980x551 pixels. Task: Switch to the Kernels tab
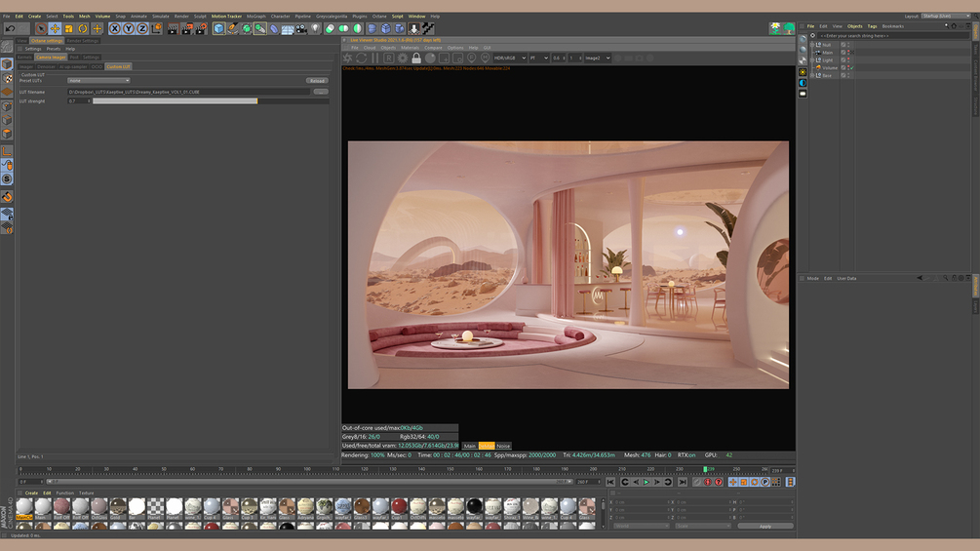click(x=25, y=58)
